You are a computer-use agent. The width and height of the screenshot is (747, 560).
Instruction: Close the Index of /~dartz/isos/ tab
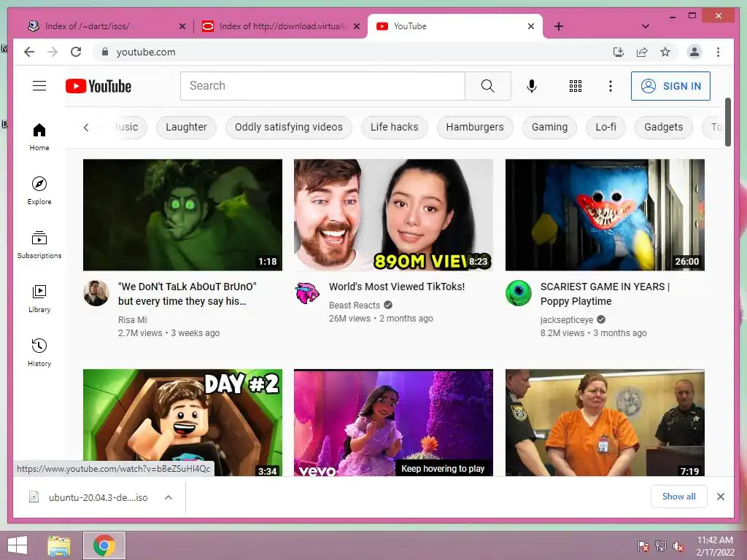point(182,26)
